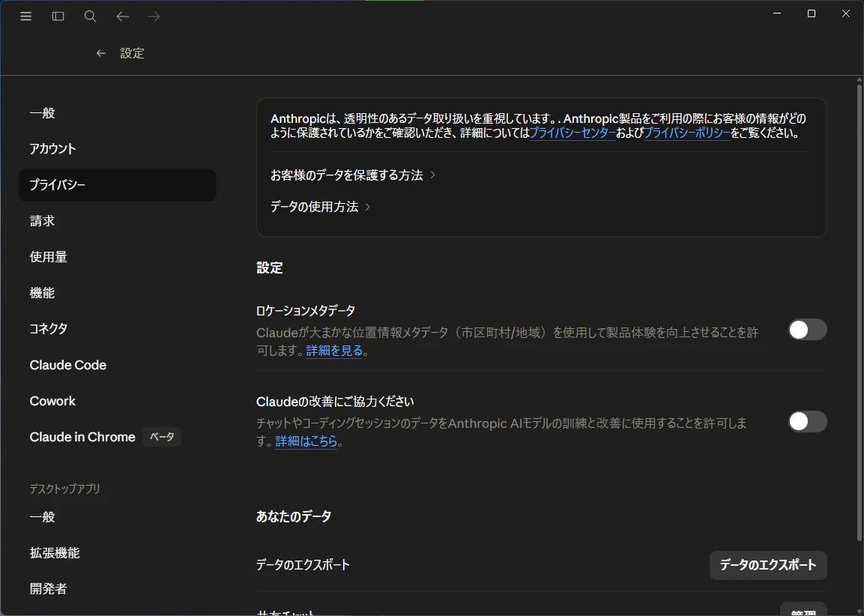Click the 詳細を見る link
Viewport: 864px width, 616px height.
pos(334,351)
